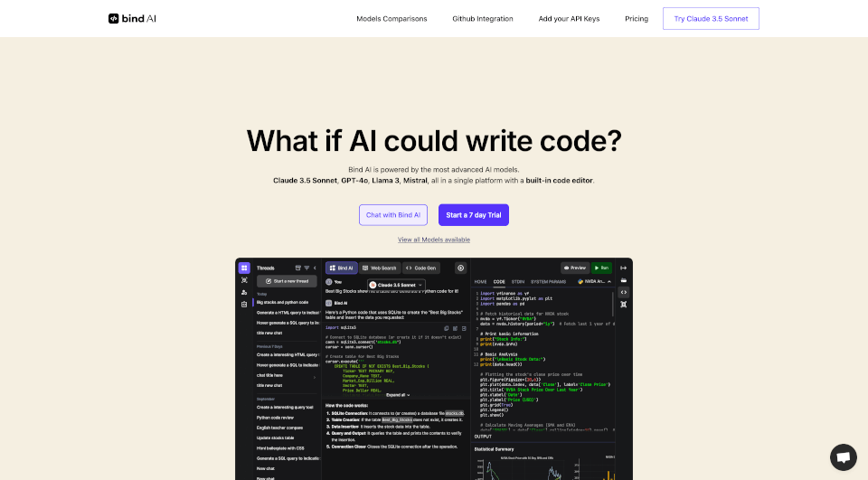Follow the View all Models available link
This screenshot has height=480, width=868.
[x=434, y=240]
